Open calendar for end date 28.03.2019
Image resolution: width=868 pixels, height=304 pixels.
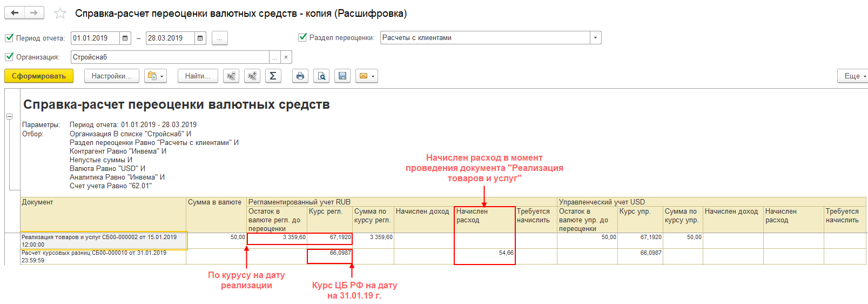pyautogui.click(x=200, y=38)
